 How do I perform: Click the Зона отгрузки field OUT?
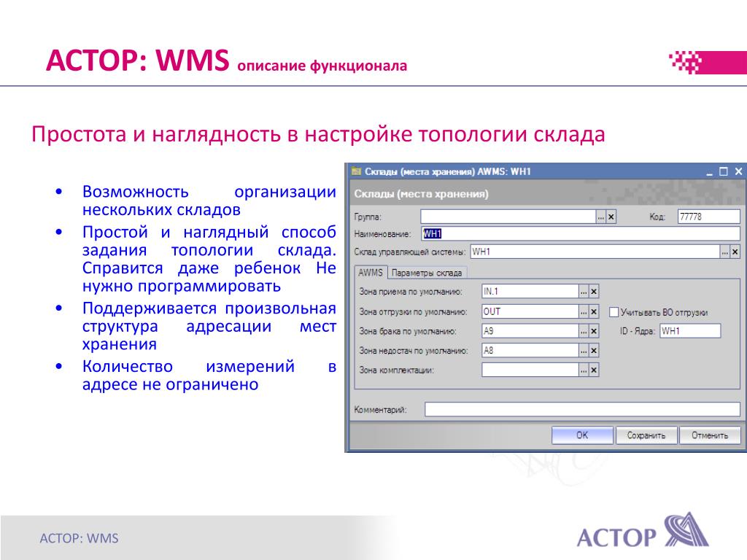[x=530, y=311]
